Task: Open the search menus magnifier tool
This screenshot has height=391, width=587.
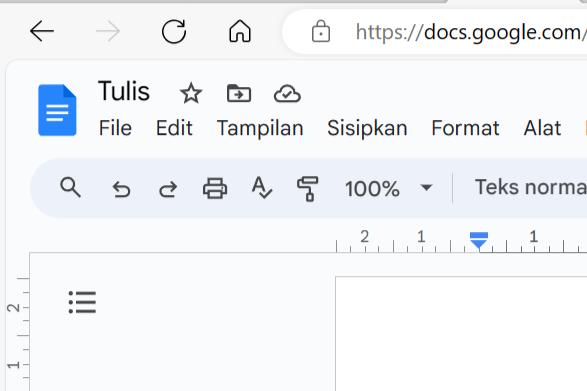Action: (x=70, y=187)
